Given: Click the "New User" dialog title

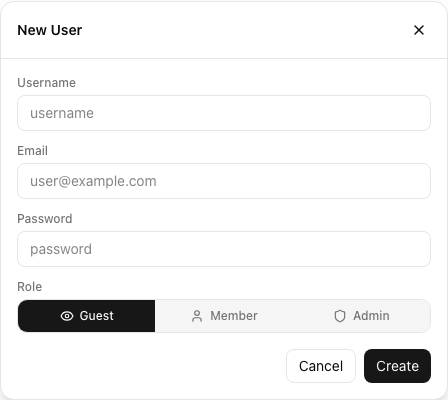Looking at the screenshot, I should 50,30.
